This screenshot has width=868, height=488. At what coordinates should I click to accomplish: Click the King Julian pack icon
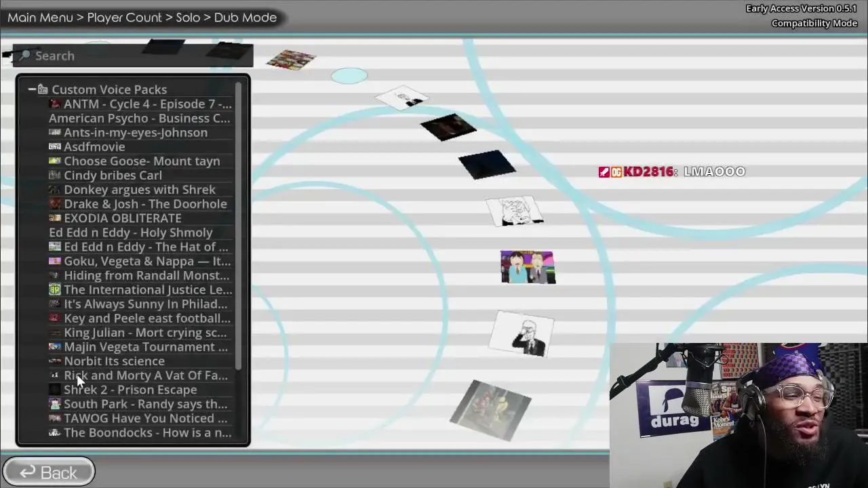point(55,332)
